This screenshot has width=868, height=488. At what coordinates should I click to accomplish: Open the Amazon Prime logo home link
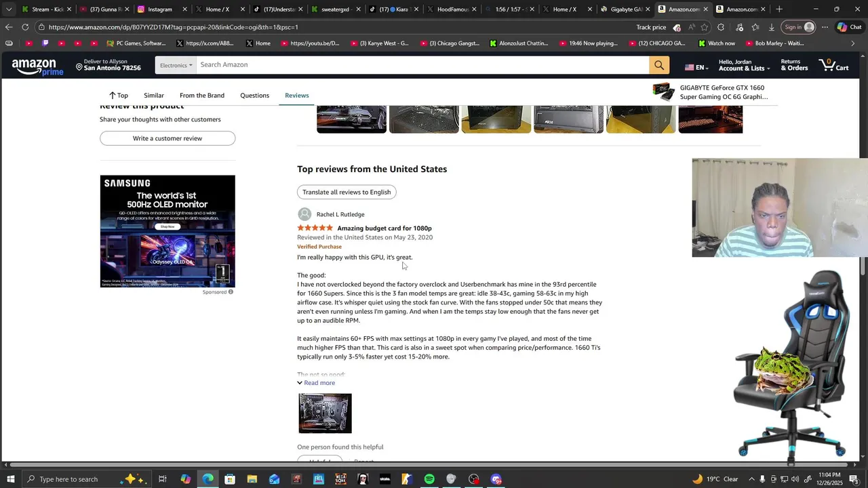point(37,66)
